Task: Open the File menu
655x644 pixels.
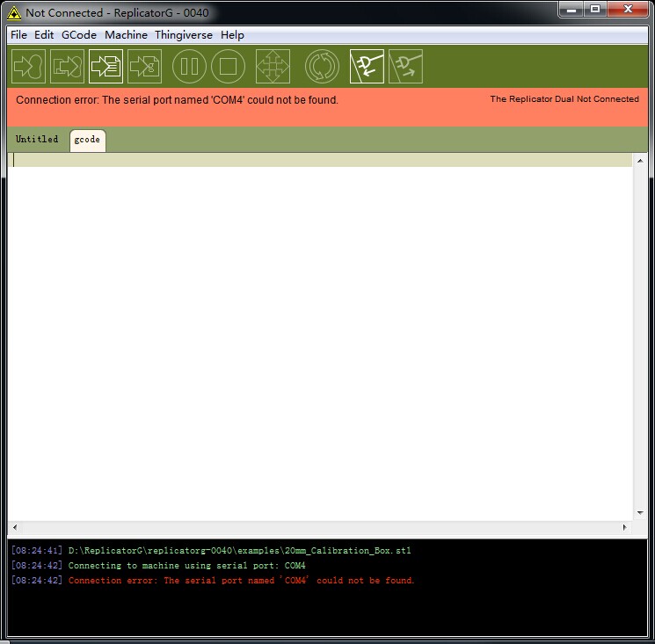Action: click(x=18, y=35)
